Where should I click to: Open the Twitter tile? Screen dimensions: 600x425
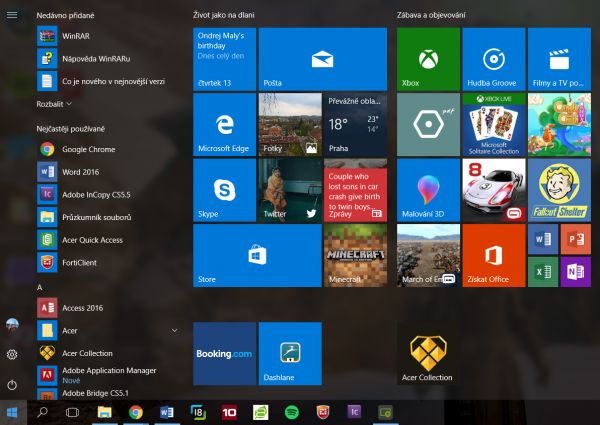(x=290, y=190)
